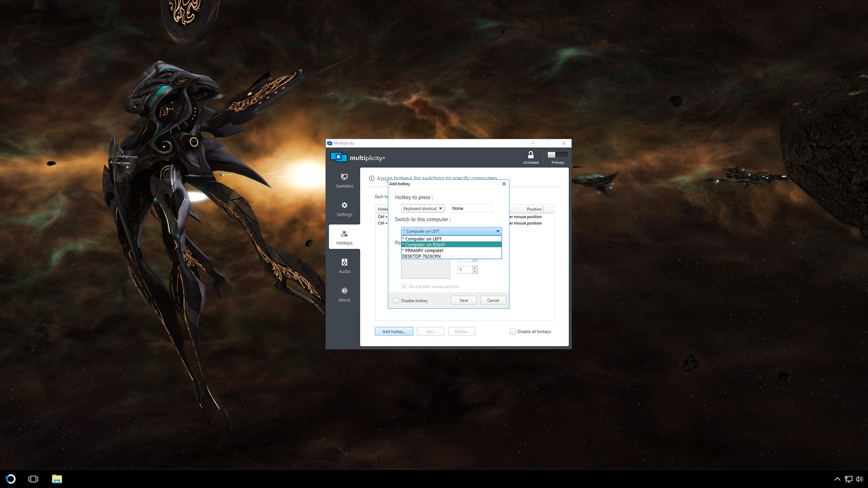This screenshot has height=488, width=868.
Task: Select PRIMARY computer from the list
Action: pyautogui.click(x=422, y=250)
